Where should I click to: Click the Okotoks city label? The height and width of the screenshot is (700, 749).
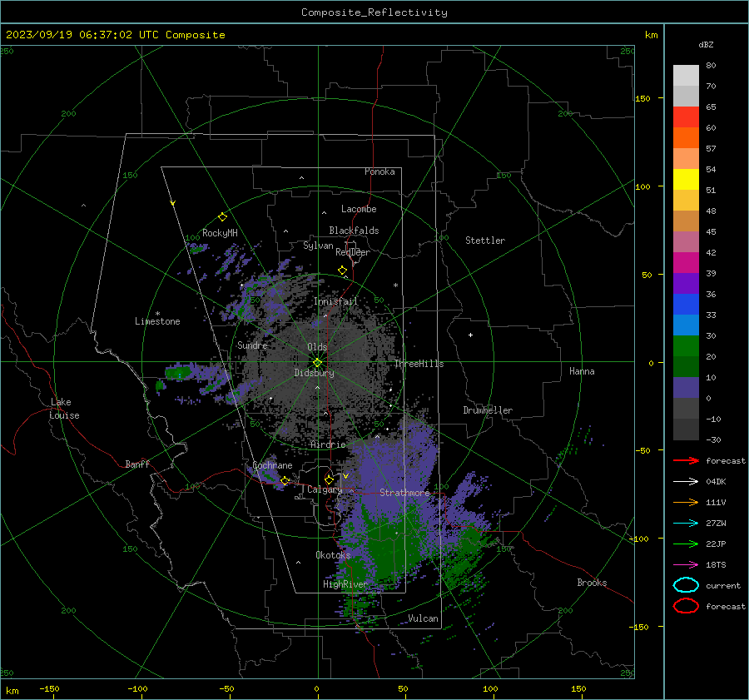tap(333, 555)
